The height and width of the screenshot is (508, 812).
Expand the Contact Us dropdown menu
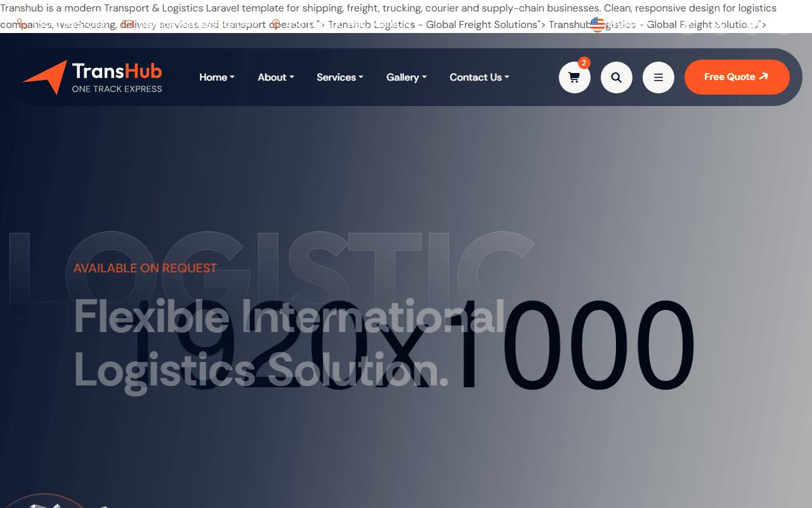pyautogui.click(x=480, y=77)
